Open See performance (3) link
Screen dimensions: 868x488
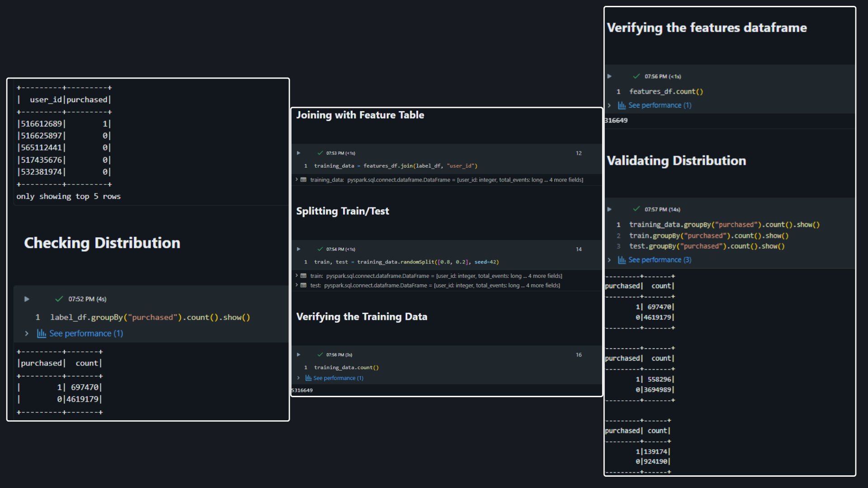(660, 260)
